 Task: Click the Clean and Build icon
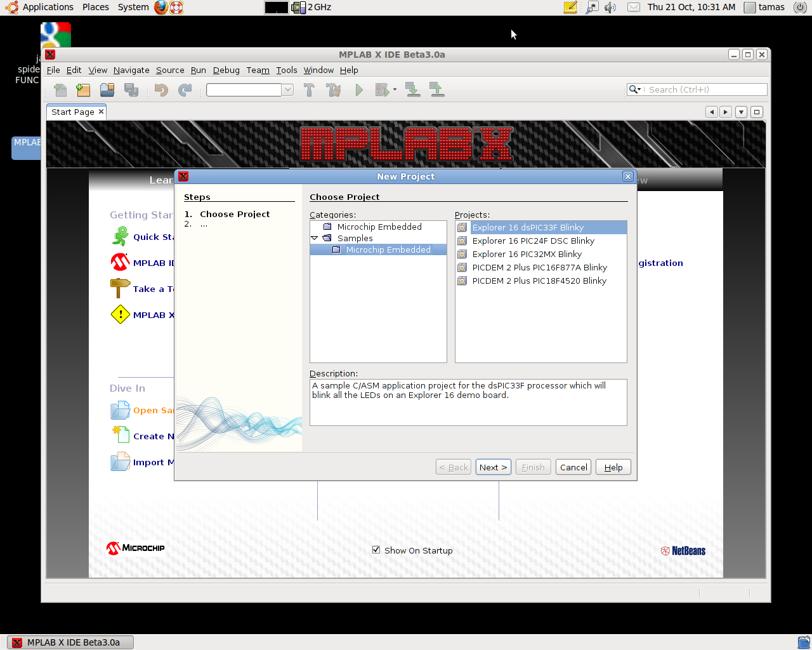[x=334, y=90]
